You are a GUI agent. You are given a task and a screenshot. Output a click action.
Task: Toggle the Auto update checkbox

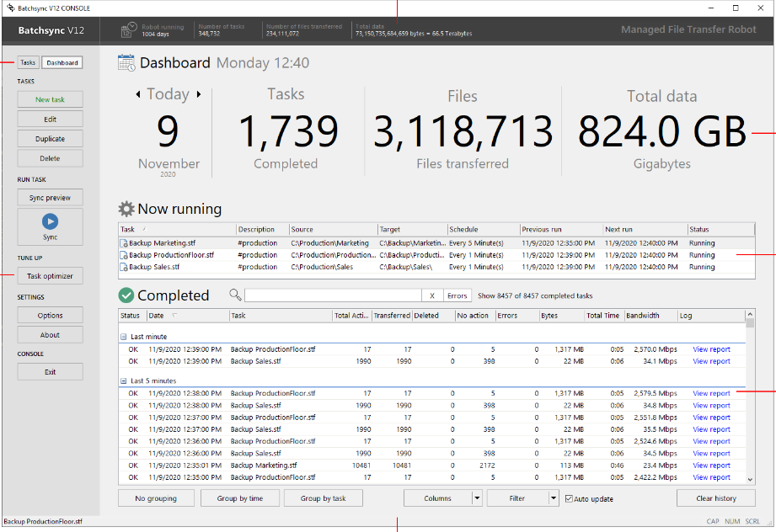pos(569,498)
